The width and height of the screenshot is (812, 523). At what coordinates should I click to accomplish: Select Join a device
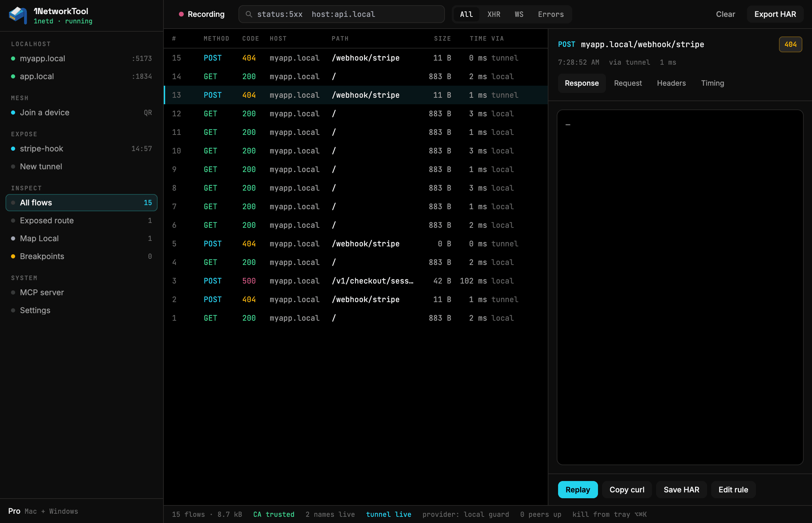coord(82,113)
